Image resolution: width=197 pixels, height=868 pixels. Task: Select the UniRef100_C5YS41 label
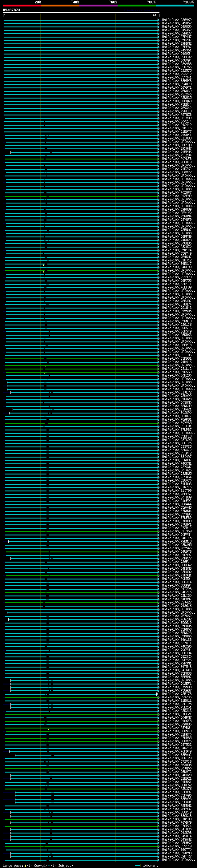(176, 78)
